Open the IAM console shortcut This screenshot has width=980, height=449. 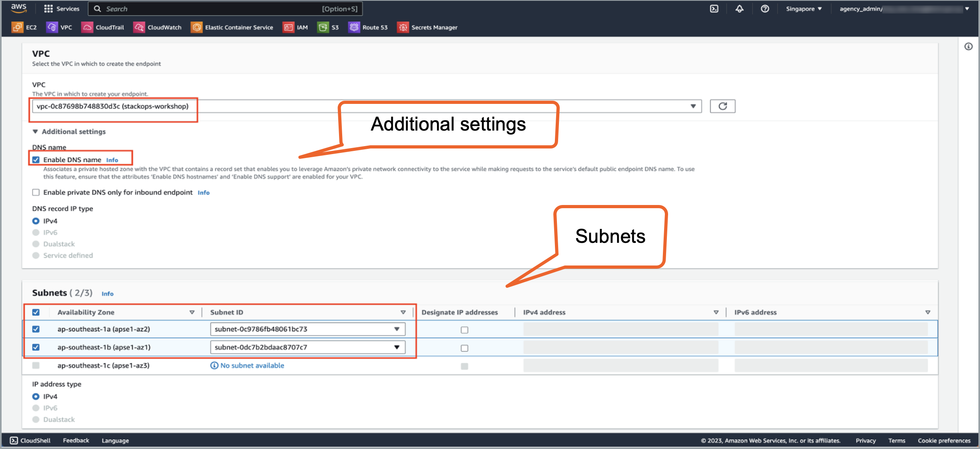(295, 27)
